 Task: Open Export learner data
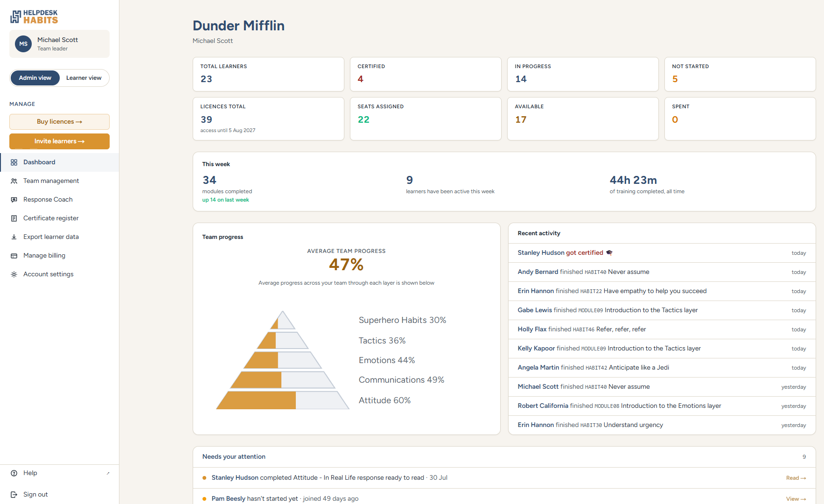pos(60,237)
